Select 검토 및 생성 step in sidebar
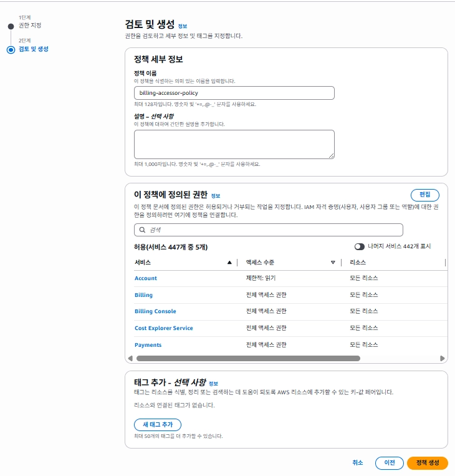 click(33, 49)
